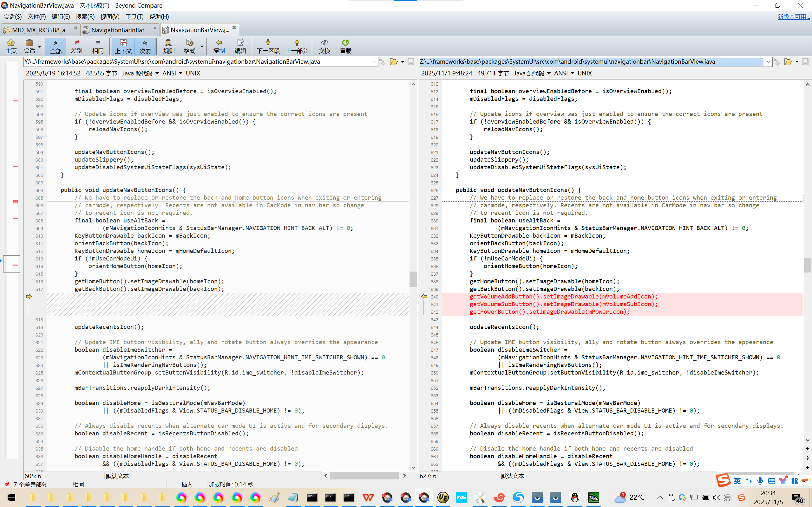Screen dimensions: 812x507
Task: Click the 新版本可用 link
Action: (x=793, y=16)
